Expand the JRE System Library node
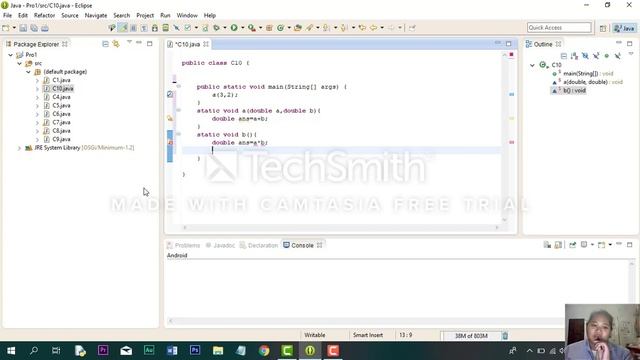640x360 pixels. click(19, 148)
